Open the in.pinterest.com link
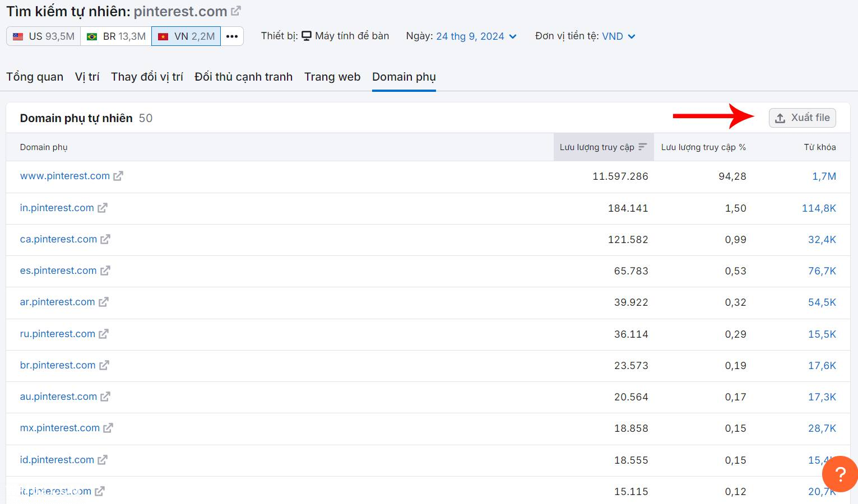Screen dimensions: 858x504 (x=57, y=208)
